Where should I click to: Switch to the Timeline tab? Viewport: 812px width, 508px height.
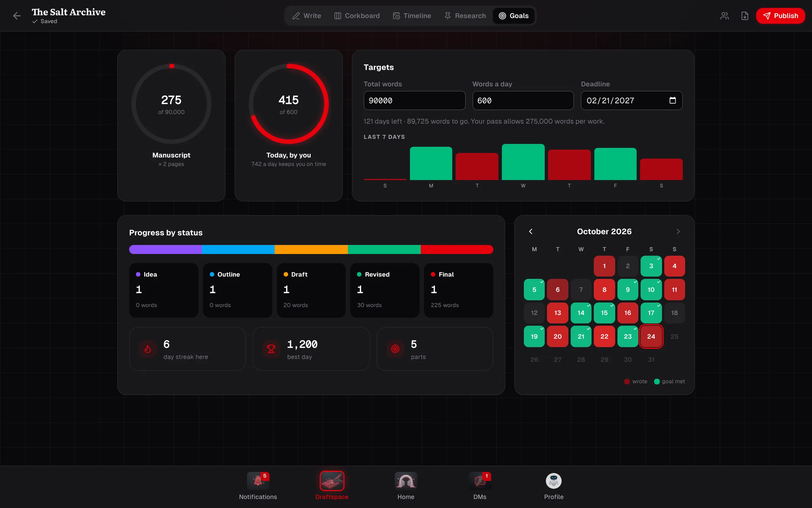(x=412, y=16)
